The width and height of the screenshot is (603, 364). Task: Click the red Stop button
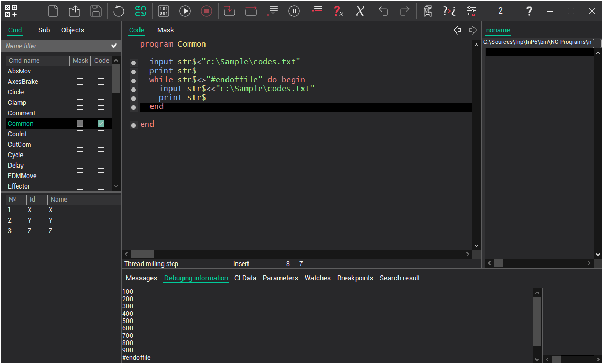tap(207, 11)
